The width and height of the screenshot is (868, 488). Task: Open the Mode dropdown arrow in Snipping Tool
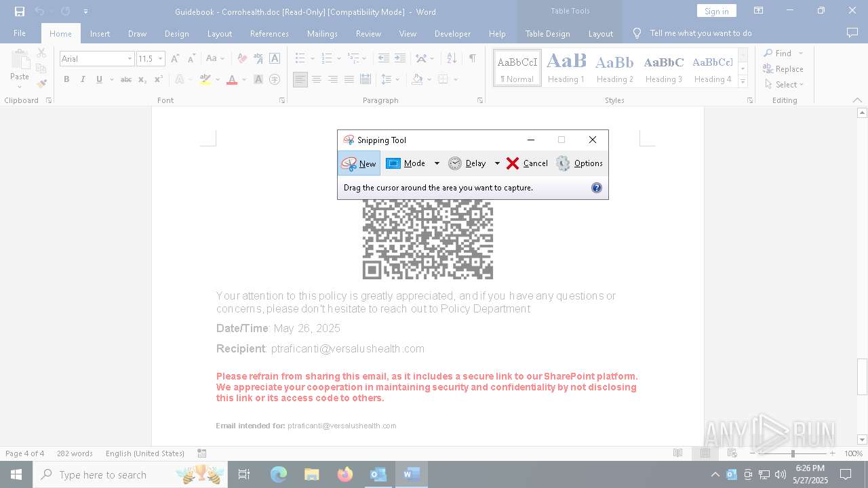(x=437, y=163)
